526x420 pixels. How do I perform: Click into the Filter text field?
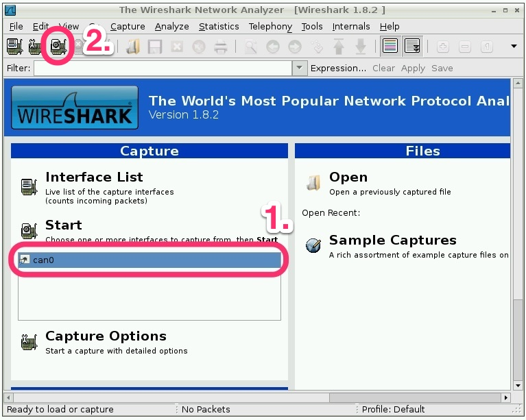pos(163,68)
